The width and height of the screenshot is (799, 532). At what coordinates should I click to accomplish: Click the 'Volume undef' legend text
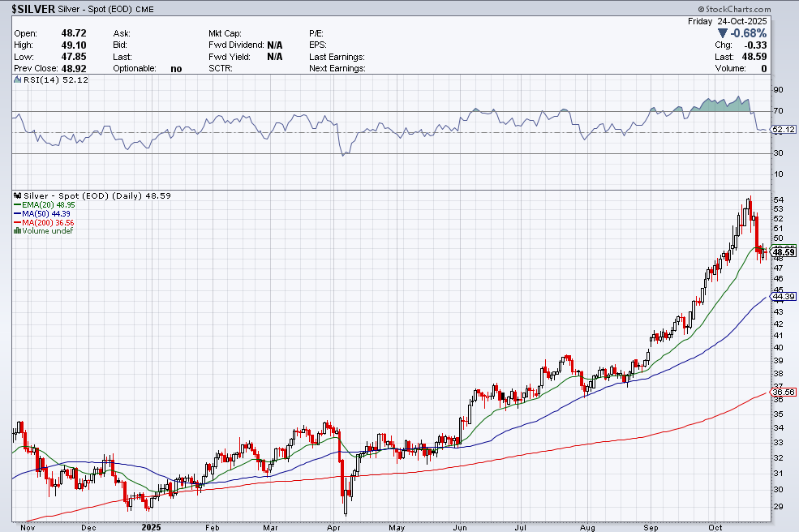47,231
